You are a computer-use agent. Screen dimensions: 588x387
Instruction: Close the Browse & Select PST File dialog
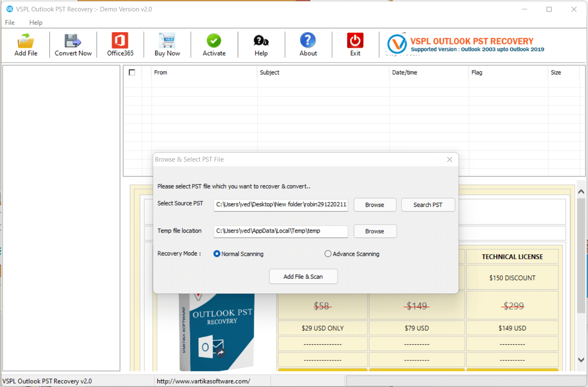pos(450,159)
